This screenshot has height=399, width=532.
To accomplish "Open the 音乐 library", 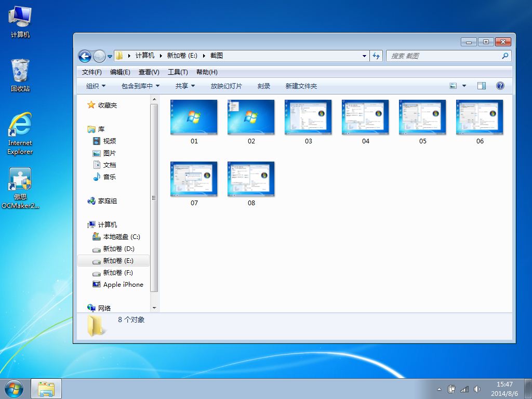I will [x=110, y=177].
